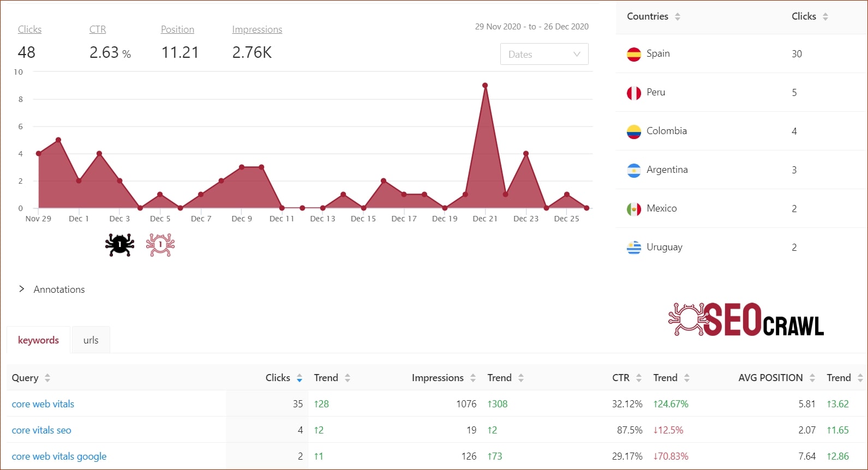Toggle the Impressions metric on chart
This screenshot has height=470, width=868.
pyautogui.click(x=257, y=29)
